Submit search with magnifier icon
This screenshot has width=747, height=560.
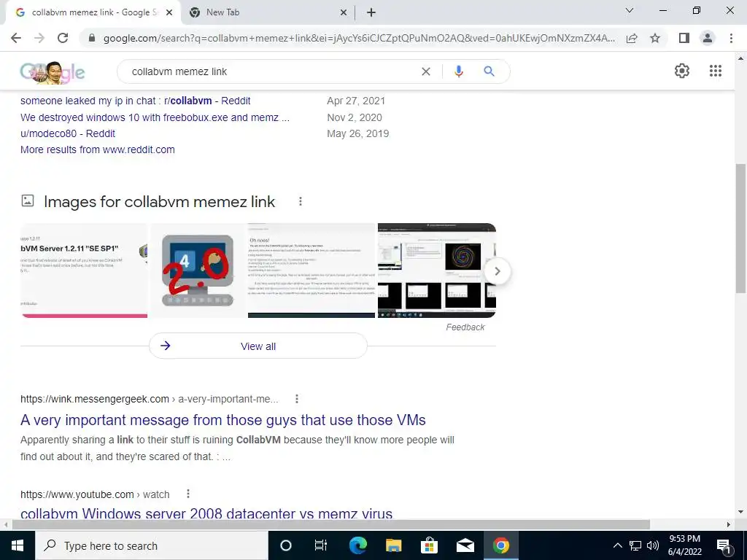click(x=489, y=71)
